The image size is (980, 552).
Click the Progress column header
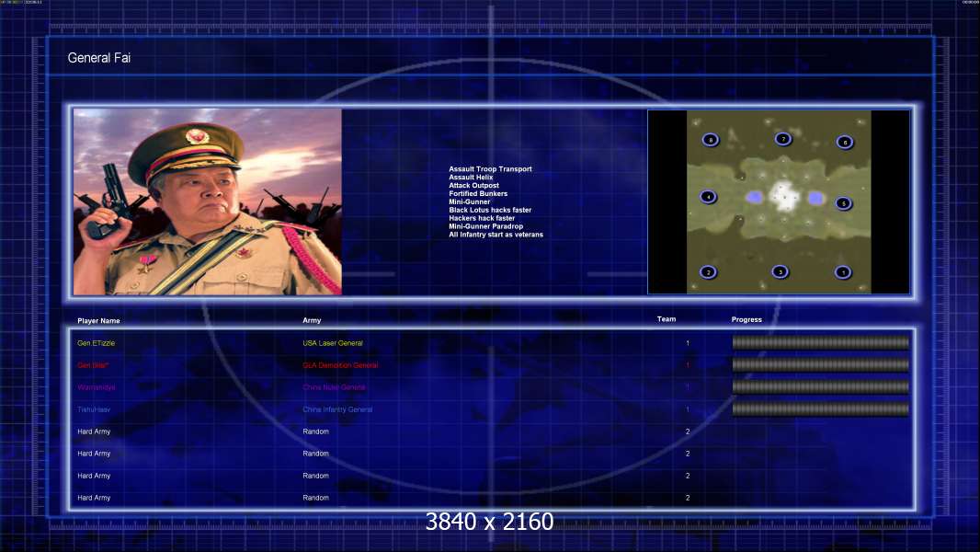[746, 319]
